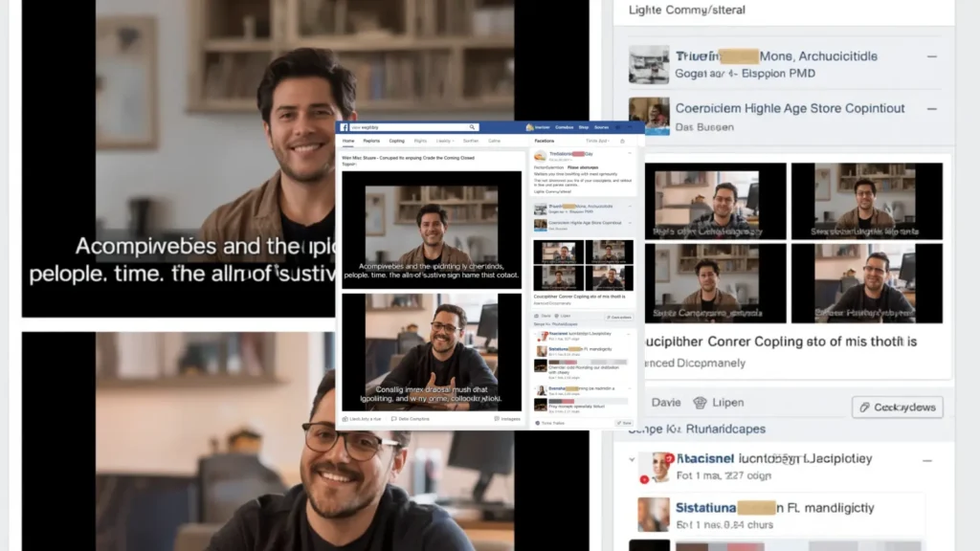Click the lock icon next to Tinde Apd
This screenshot has height=551, width=980.
(622, 142)
